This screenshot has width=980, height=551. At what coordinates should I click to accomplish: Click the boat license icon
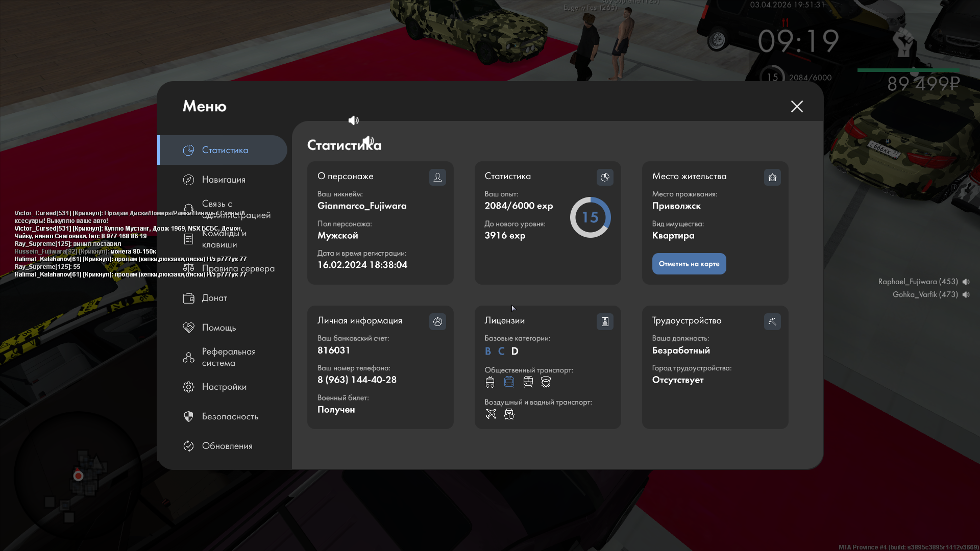[x=509, y=414]
